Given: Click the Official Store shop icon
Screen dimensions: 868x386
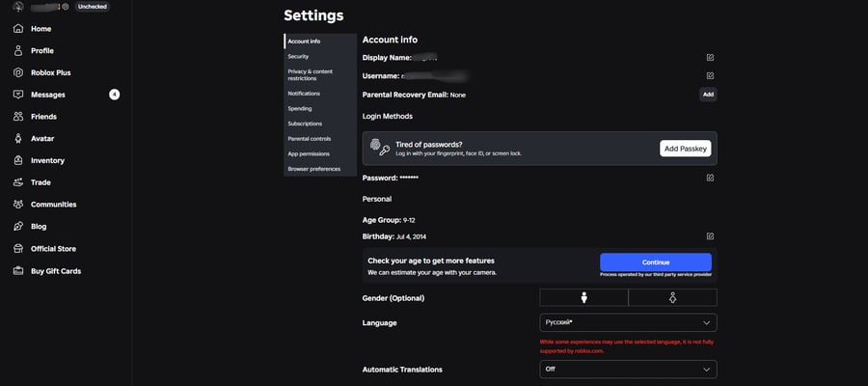Looking at the screenshot, I should tap(18, 249).
